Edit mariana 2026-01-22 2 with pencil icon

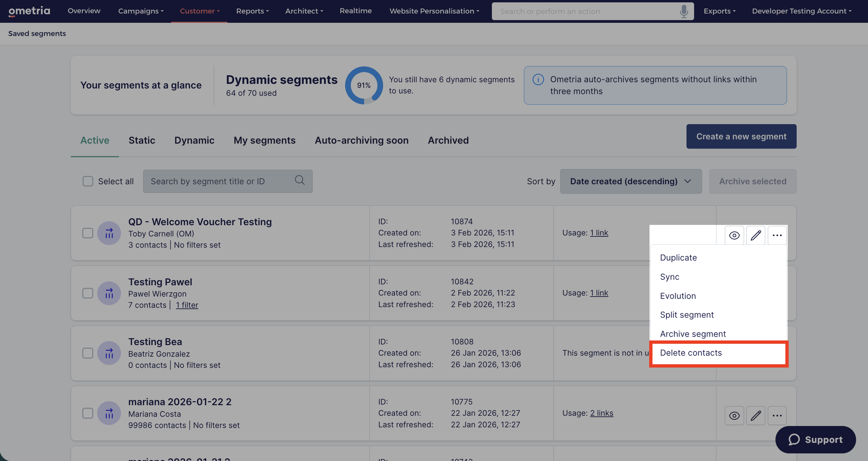click(x=756, y=416)
